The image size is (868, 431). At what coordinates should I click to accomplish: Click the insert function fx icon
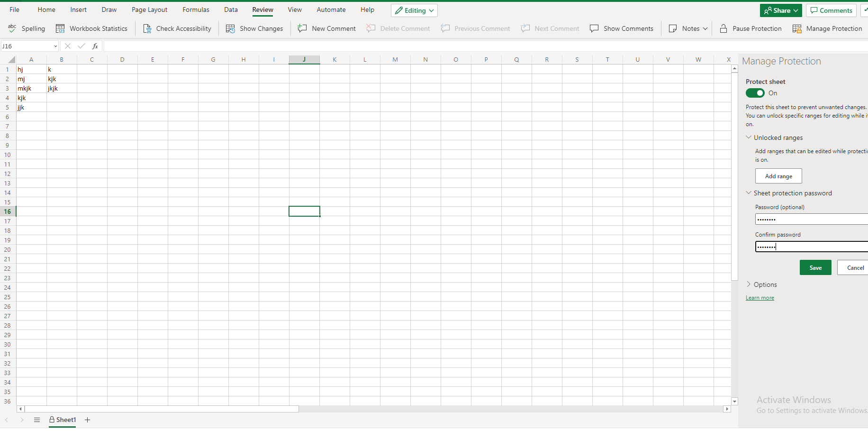point(95,46)
